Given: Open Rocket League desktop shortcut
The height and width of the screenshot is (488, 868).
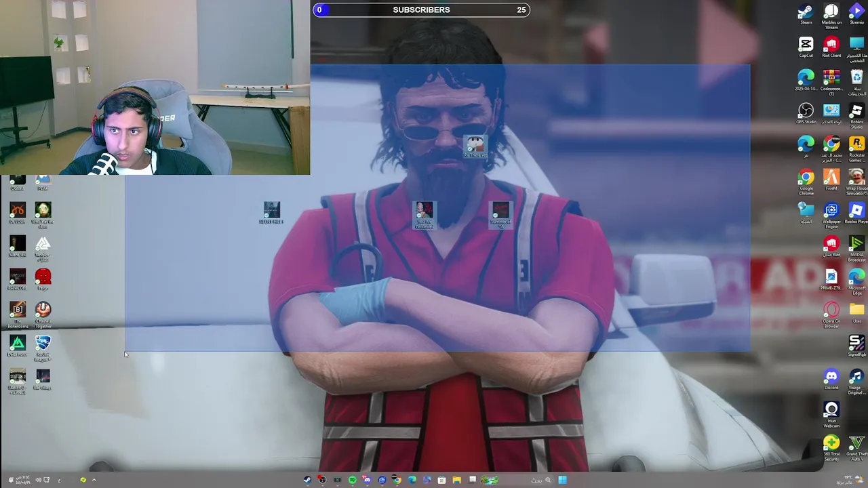Looking at the screenshot, I should click(43, 348).
